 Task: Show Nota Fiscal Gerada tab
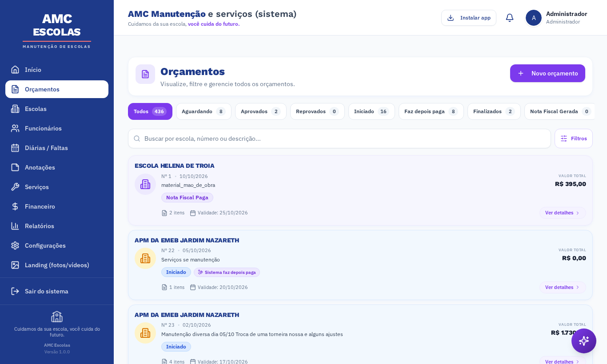tap(560, 111)
